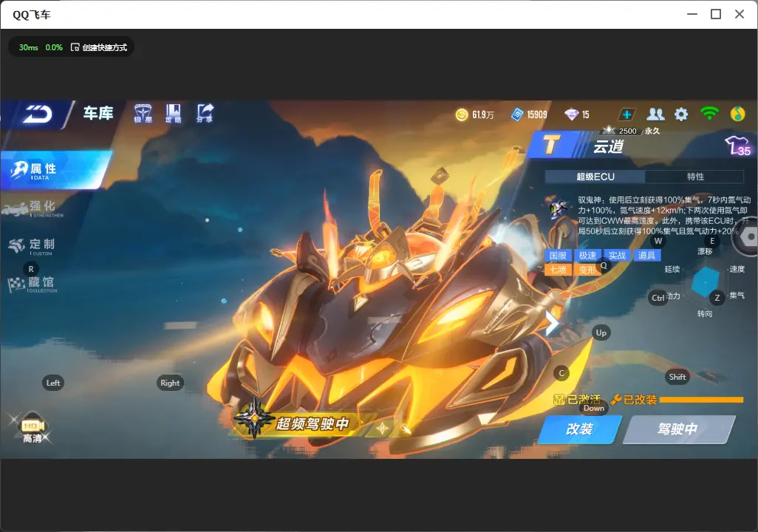The height and width of the screenshot is (532, 758).
Task: Select the 强化 STRENGTHEN tab
Action: coord(34,208)
